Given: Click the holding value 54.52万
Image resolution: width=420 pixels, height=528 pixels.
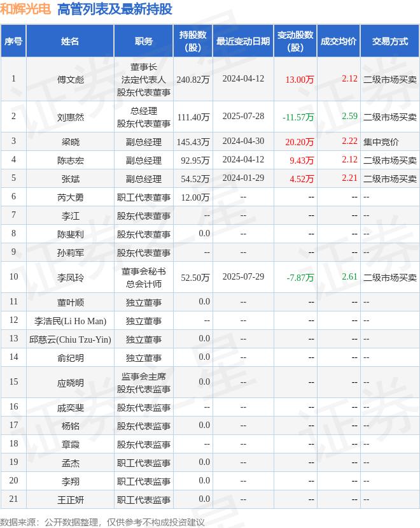Looking at the screenshot, I should 195,179.
